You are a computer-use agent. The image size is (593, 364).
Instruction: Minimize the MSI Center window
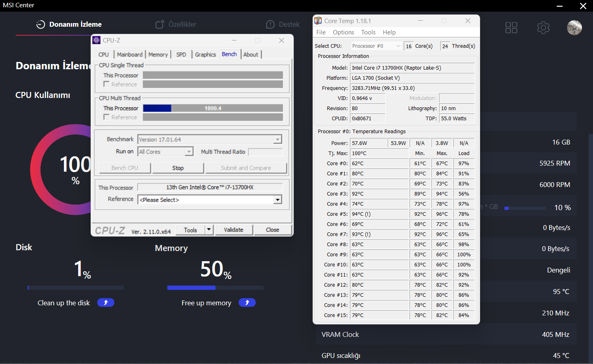560,6
